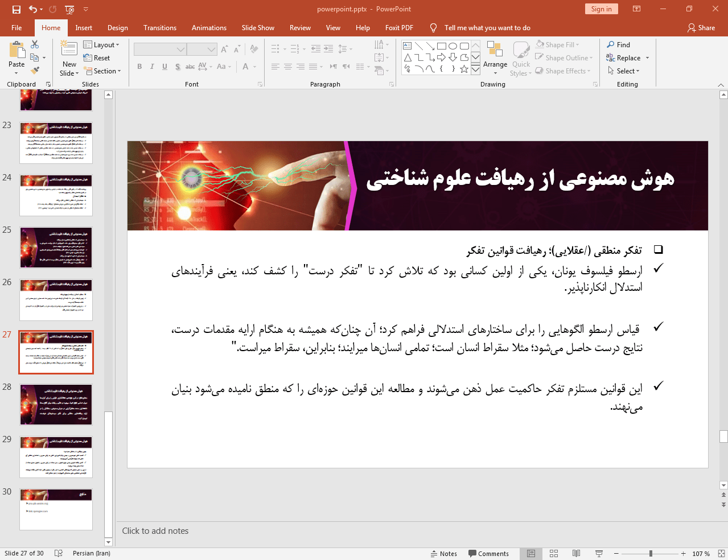
Task: Select the Oval shape in gallery
Action: [453, 46]
